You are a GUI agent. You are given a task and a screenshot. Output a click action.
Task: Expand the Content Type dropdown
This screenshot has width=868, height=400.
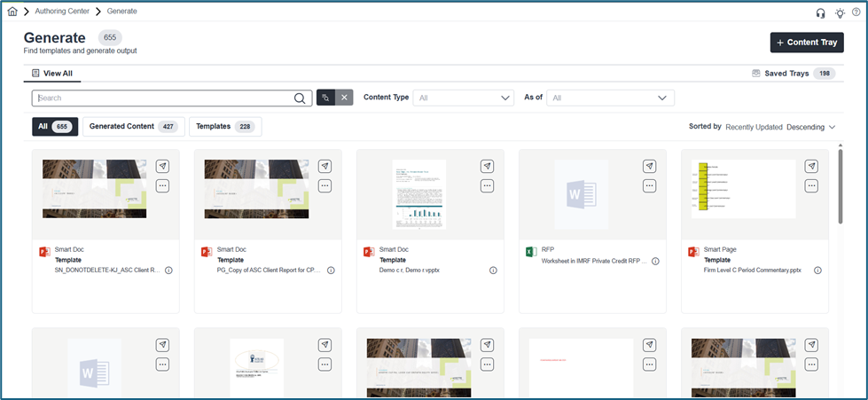pos(464,98)
